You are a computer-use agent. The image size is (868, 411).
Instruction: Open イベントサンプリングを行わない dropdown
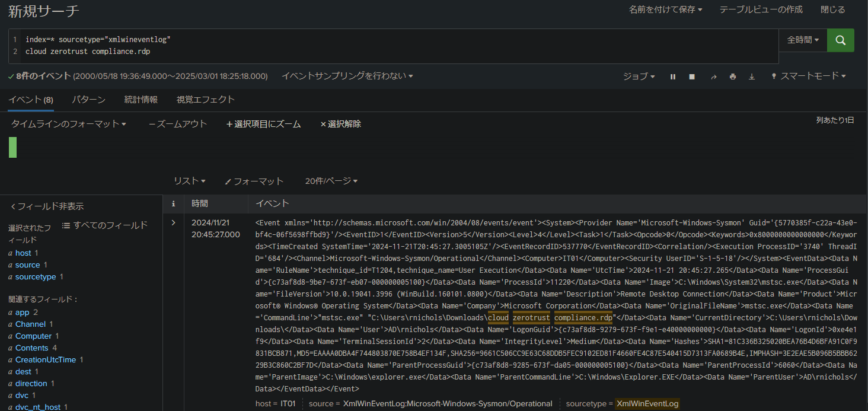point(347,76)
